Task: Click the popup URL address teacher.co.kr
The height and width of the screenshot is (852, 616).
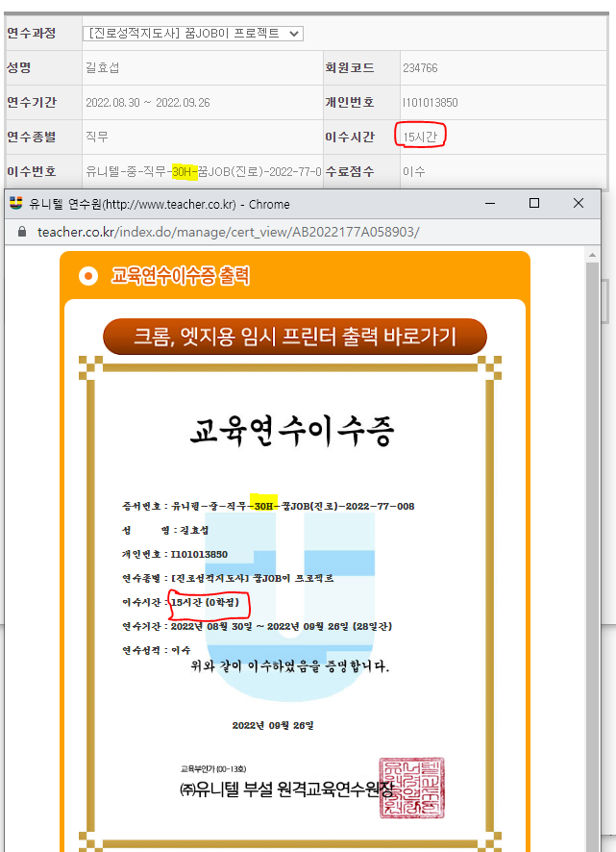Action: coord(228,232)
